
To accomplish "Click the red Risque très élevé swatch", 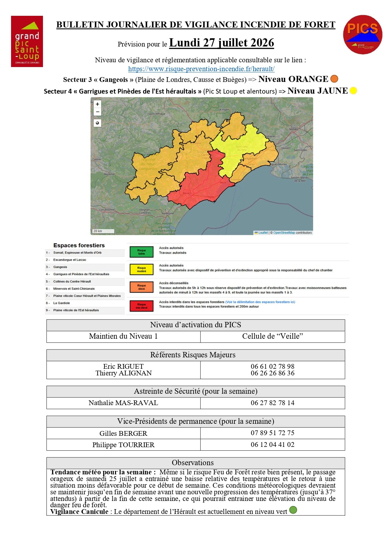I will (x=142, y=306).
